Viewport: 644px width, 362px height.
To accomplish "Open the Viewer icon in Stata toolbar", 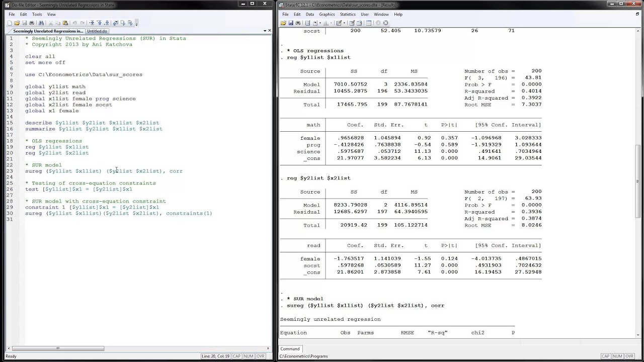I will point(315,23).
